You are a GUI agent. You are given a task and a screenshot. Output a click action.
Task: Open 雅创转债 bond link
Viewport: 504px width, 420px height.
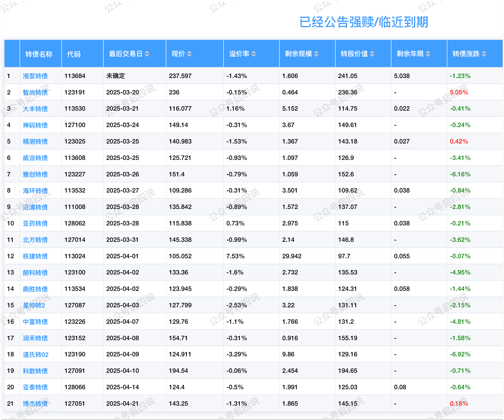click(x=35, y=174)
